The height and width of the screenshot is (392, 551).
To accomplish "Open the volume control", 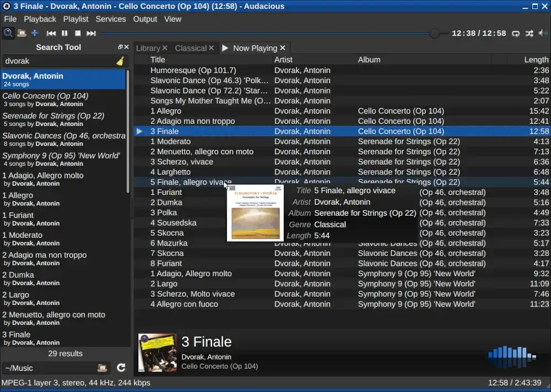I will (x=542, y=33).
